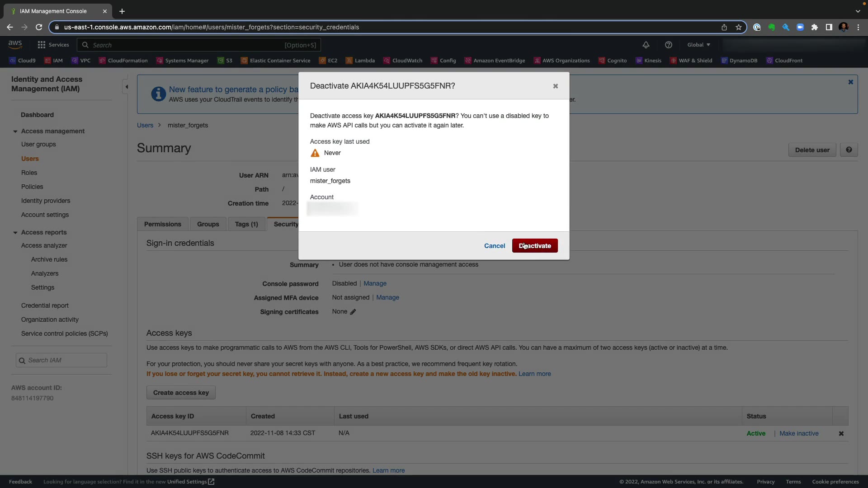Click the Services grid icon
Viewport: 868px width, 488px height.
click(42, 45)
